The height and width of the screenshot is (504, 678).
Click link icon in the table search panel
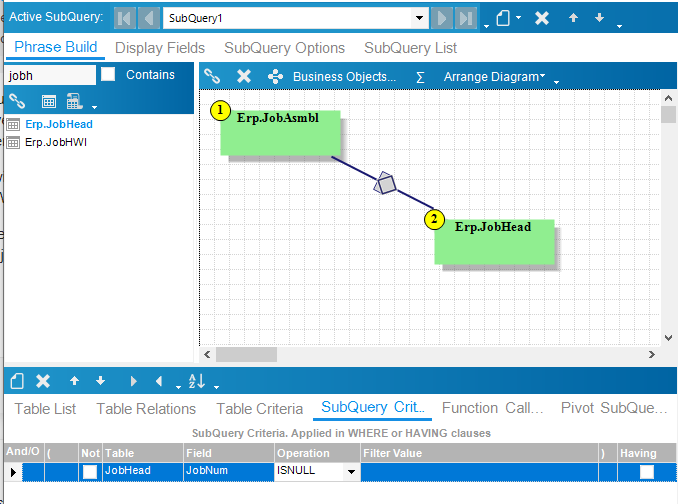(x=17, y=101)
